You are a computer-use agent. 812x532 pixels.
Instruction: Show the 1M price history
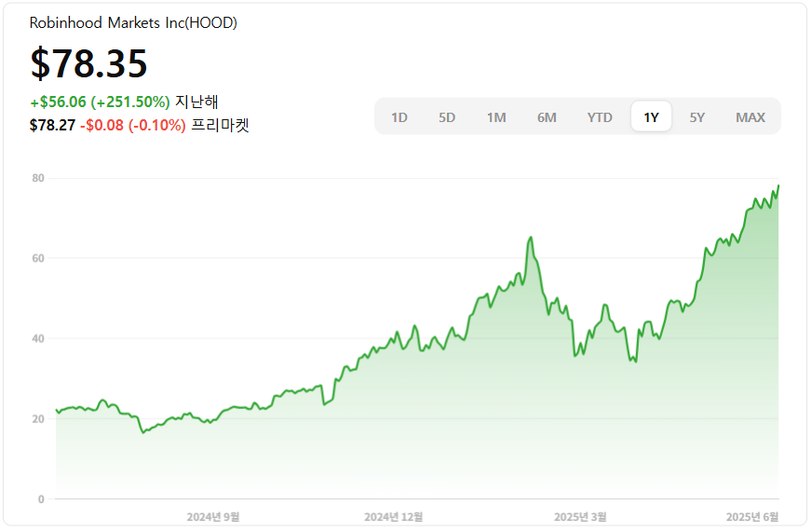click(496, 117)
